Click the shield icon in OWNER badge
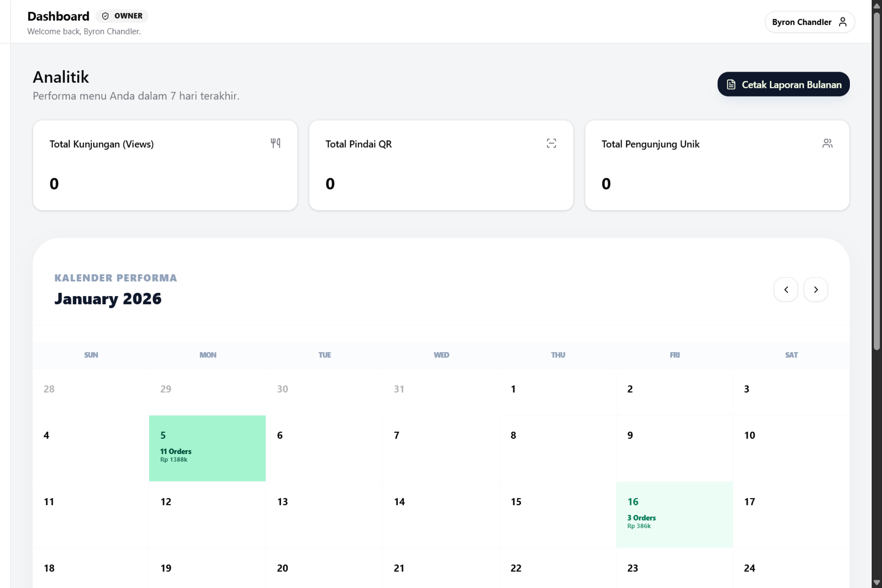This screenshot has height=588, width=882. pos(106,16)
